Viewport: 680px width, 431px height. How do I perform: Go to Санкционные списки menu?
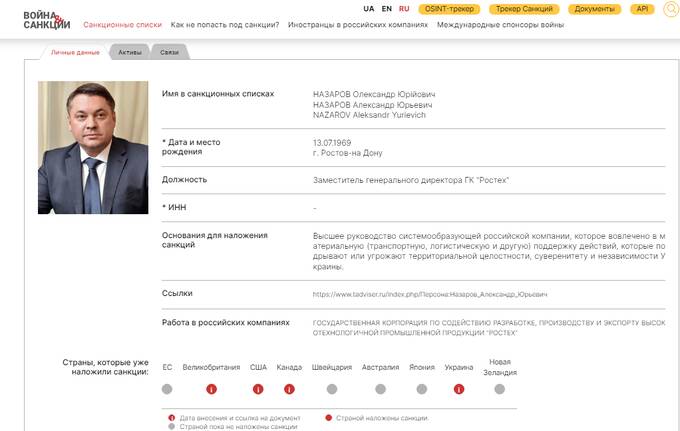[122, 25]
